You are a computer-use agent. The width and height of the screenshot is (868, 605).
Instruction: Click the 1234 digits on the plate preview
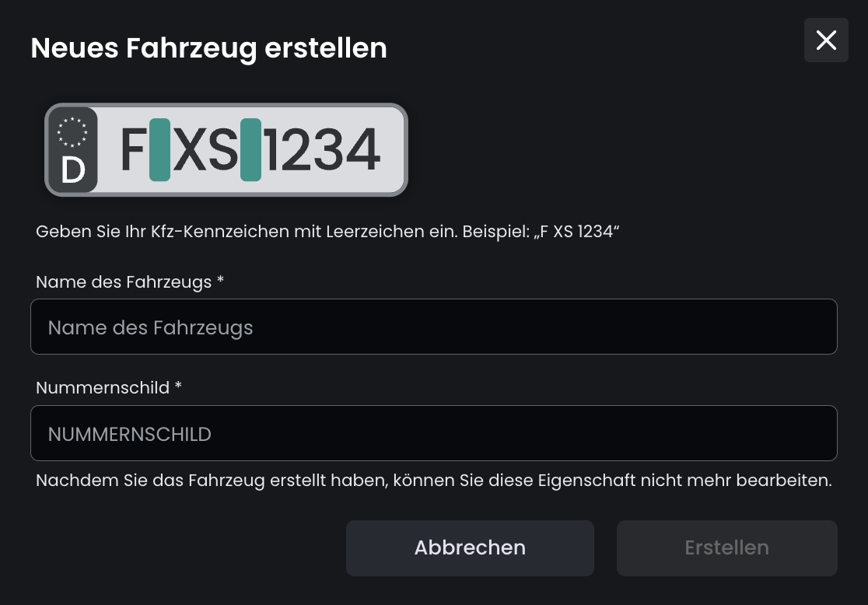[x=322, y=150]
